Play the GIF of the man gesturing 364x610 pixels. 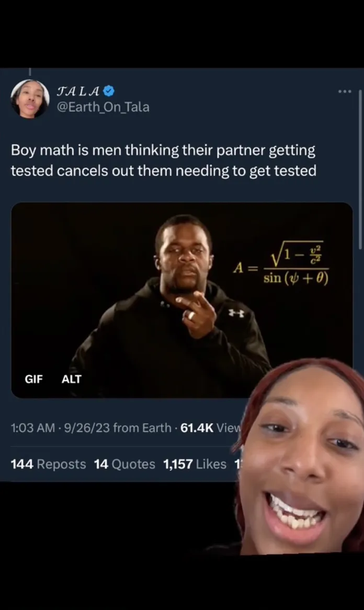tap(182, 300)
